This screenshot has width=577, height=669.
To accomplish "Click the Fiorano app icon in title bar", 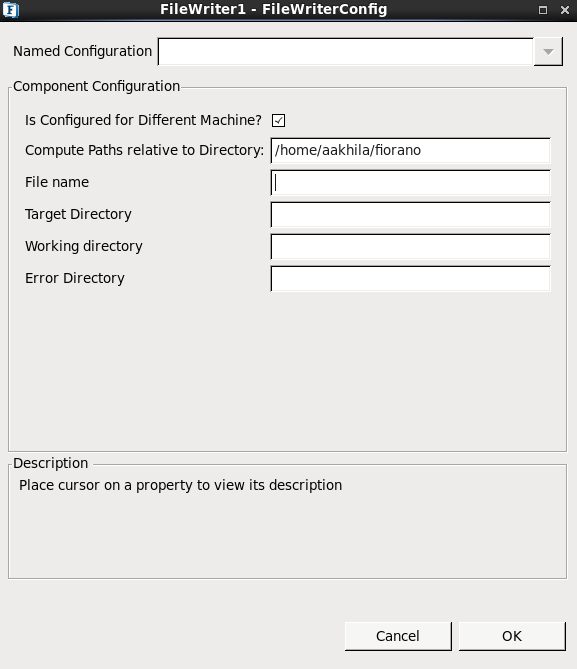I will click(x=11, y=10).
